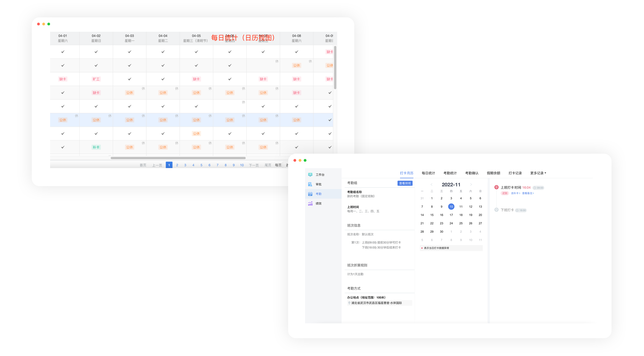Switch to the 每日统计 tab
Screen dimensions: 644x356
pos(428,173)
